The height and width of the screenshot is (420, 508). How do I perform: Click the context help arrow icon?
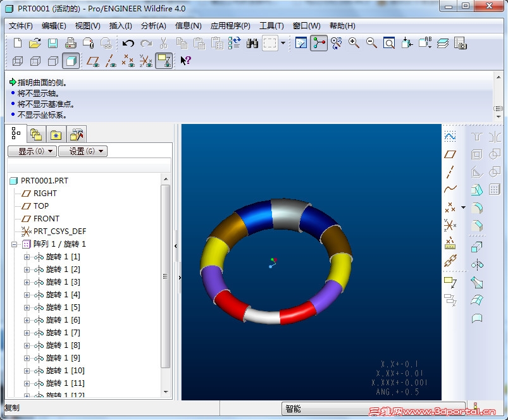(185, 61)
